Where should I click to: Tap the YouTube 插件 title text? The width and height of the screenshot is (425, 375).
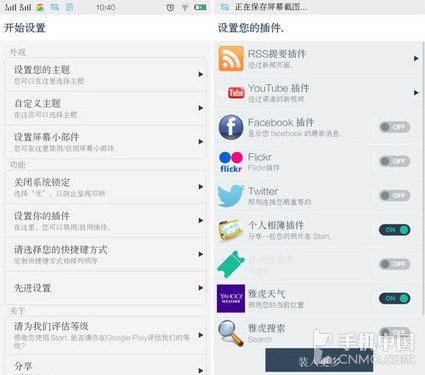[279, 88]
